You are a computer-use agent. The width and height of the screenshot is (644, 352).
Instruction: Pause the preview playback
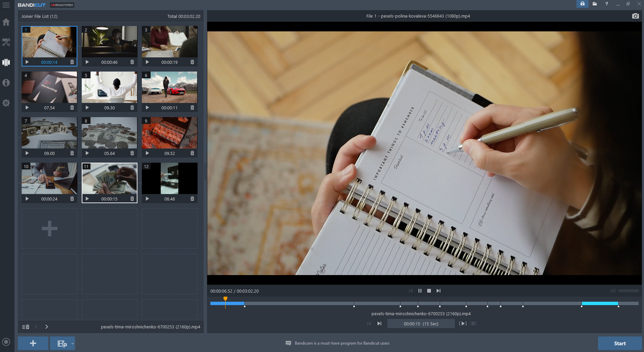pos(420,291)
